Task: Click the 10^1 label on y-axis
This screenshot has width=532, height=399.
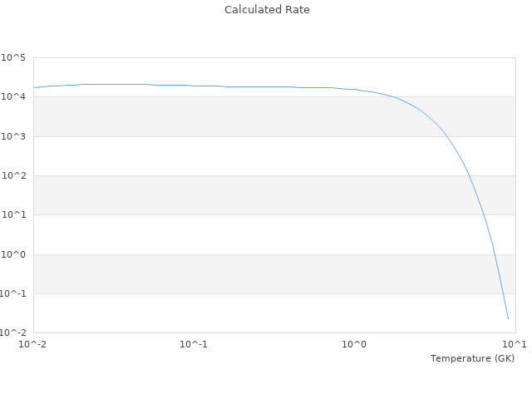Action: (x=13, y=215)
